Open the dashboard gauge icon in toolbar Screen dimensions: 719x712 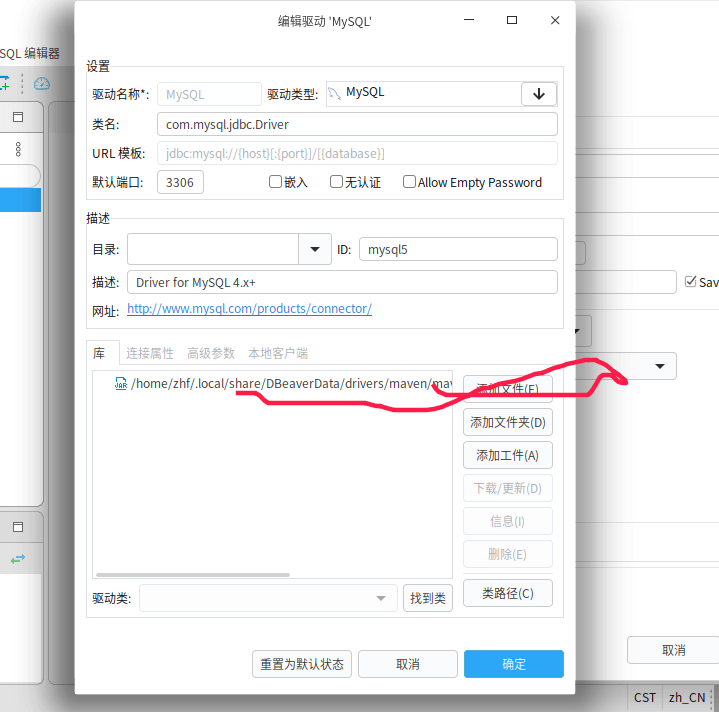(x=42, y=84)
